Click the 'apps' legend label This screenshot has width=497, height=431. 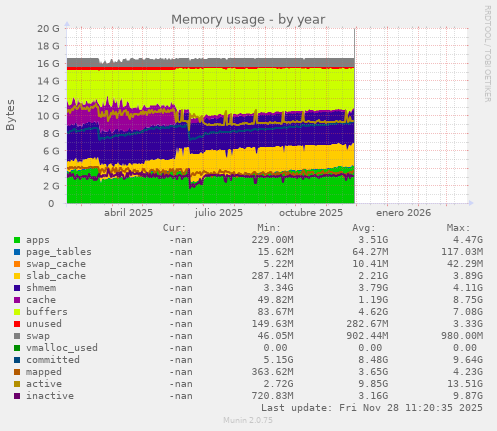38,240
